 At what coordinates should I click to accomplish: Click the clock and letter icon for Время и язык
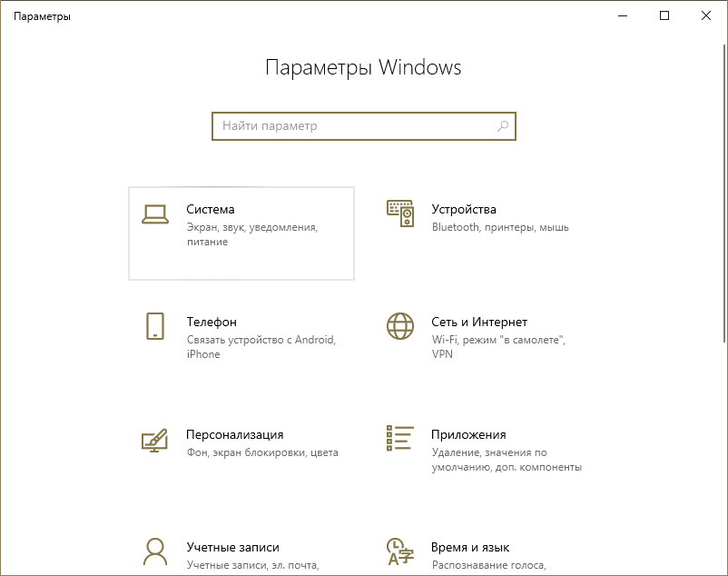click(400, 551)
